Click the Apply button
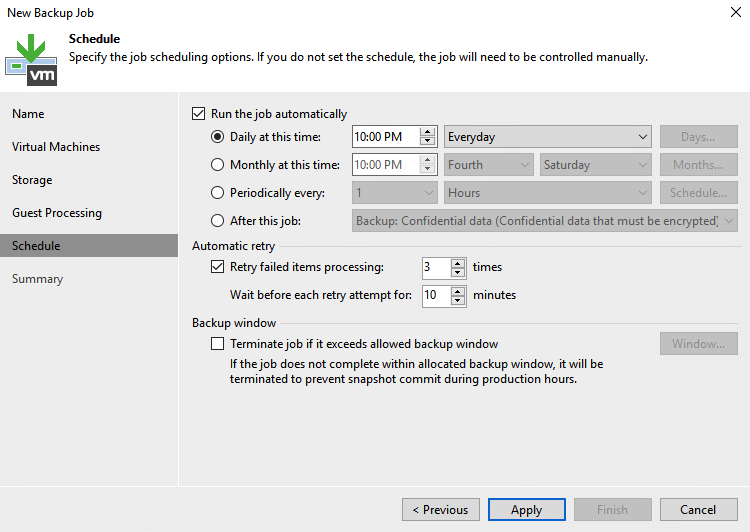The image size is (750, 532). [527, 510]
